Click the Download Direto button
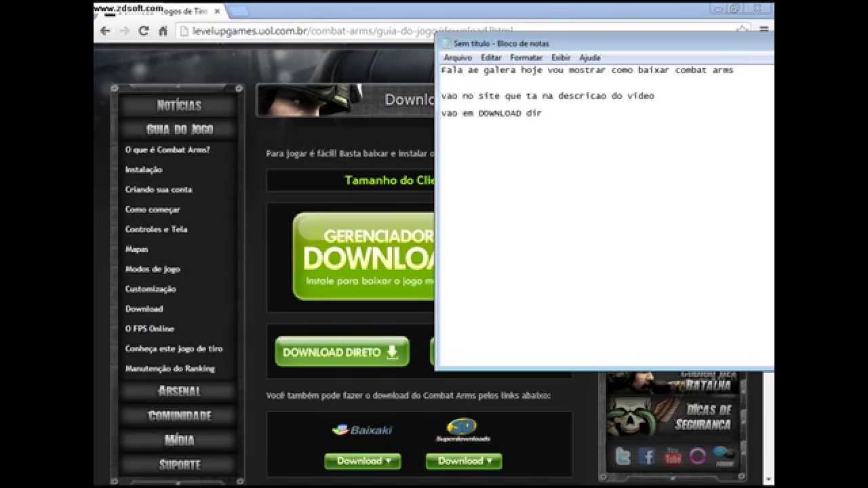 (x=342, y=352)
